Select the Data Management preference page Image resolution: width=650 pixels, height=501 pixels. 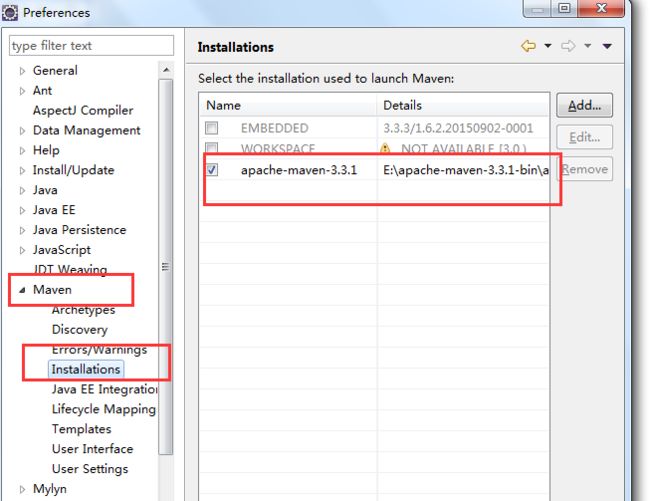coord(87,130)
